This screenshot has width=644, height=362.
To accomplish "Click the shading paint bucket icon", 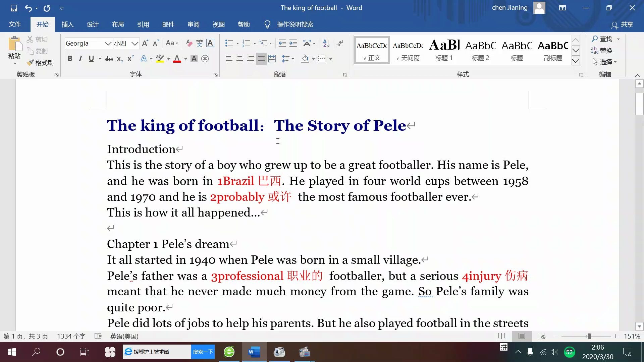I will pyautogui.click(x=305, y=59).
